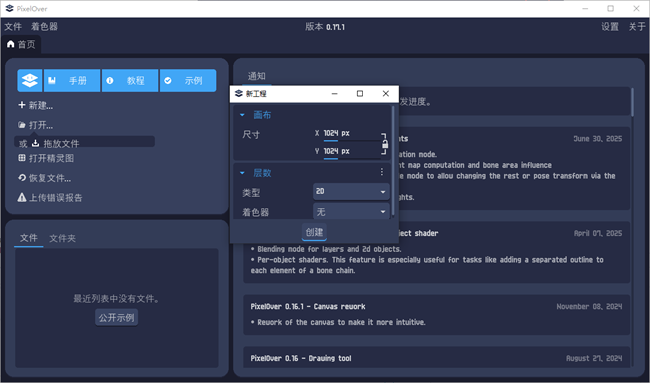Click the PixelOver app icon in main title bar
This screenshot has width=650, height=383.
pyautogui.click(x=10, y=8)
